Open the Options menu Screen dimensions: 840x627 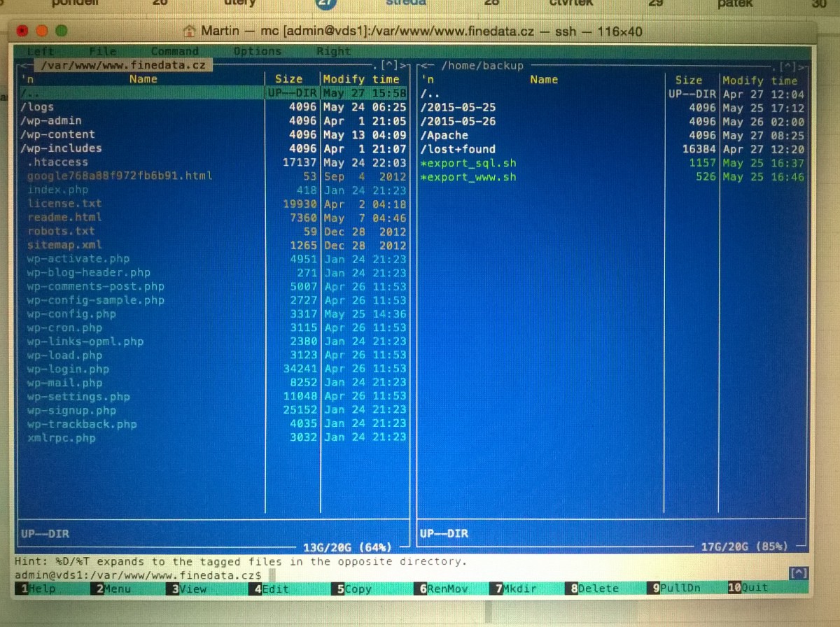[257, 52]
